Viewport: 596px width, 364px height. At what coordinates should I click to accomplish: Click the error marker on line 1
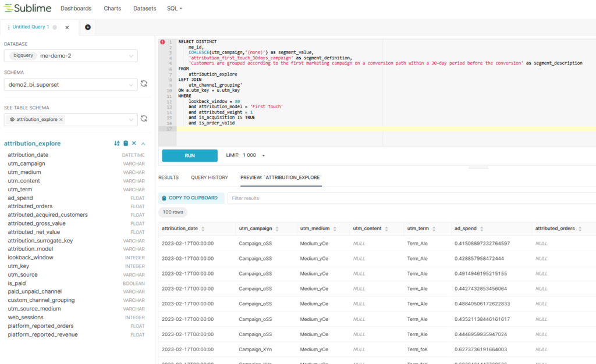coord(162,42)
